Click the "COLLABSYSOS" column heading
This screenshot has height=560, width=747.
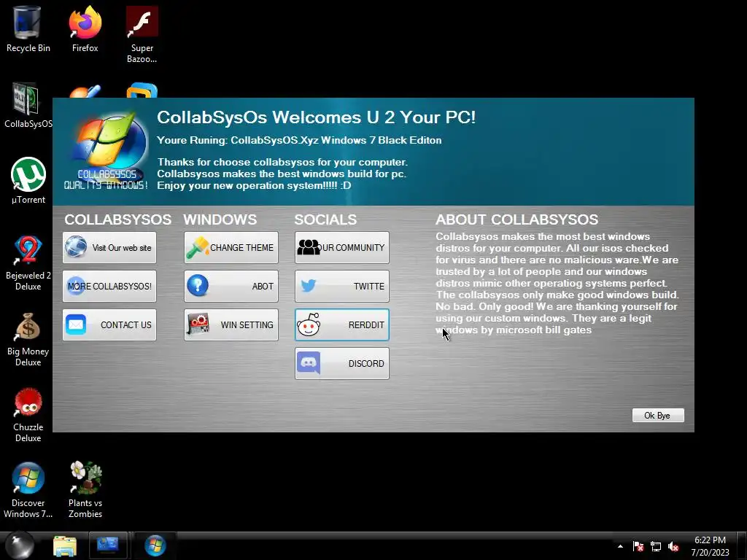pos(117,219)
